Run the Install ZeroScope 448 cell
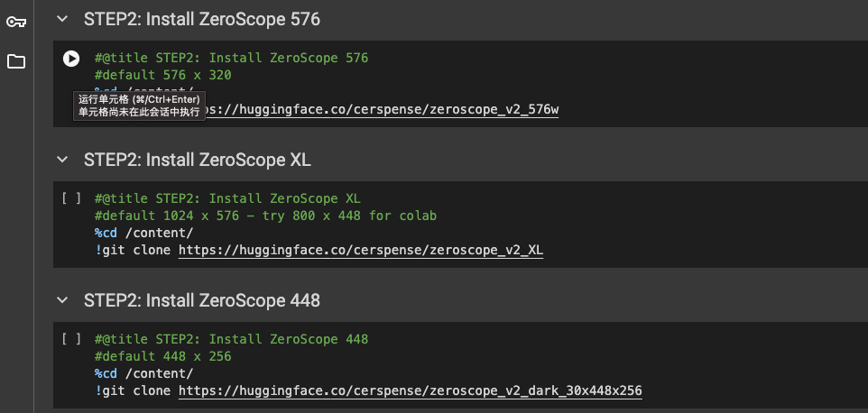868x413 pixels. click(x=71, y=340)
